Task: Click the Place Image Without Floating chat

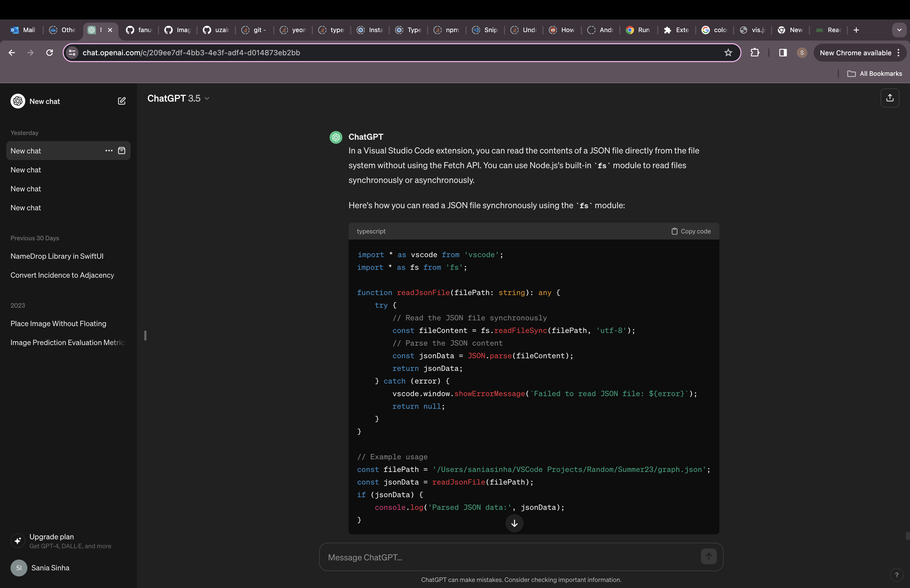Action: (58, 323)
